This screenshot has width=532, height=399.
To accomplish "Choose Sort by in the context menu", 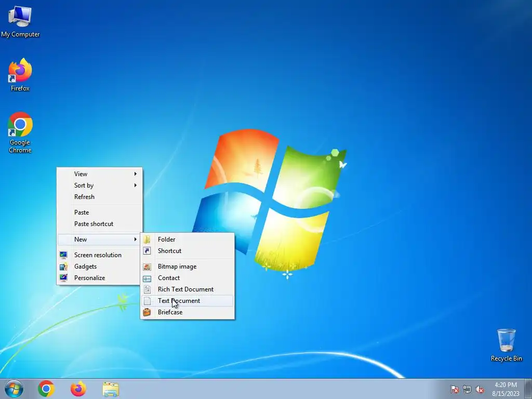I will 99,185.
